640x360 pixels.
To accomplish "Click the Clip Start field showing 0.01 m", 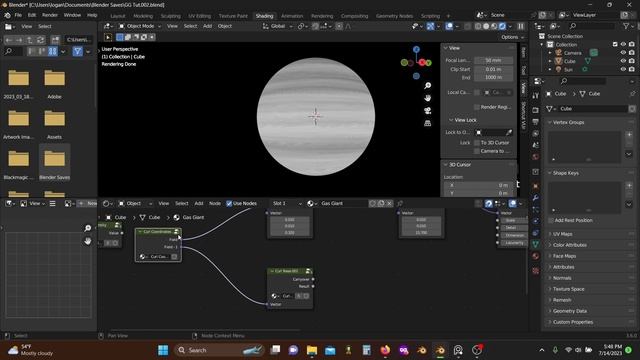I will [x=493, y=69].
